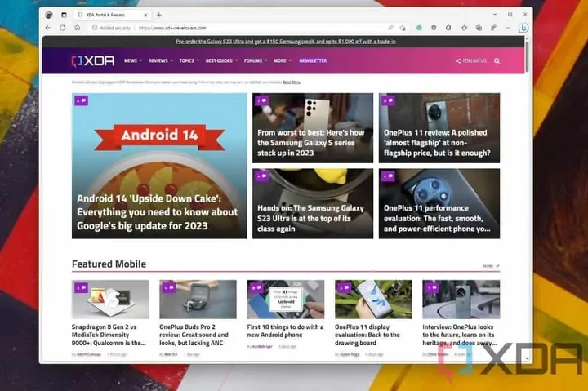This screenshot has height=391, width=588.
Task: Click Follow Us share button
Action: (471, 60)
